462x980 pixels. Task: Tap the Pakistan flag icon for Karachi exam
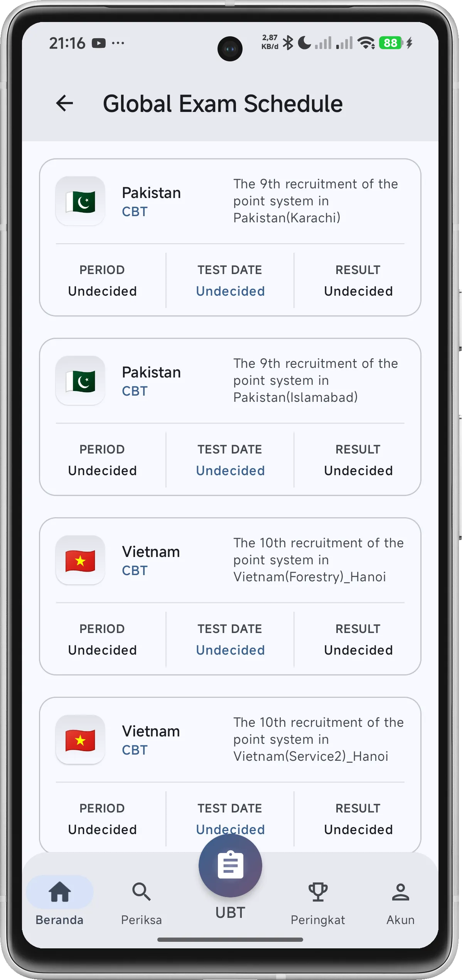[80, 200]
